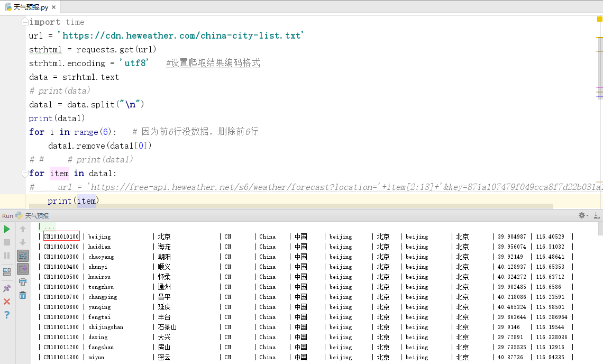
Task: Select the 天气预报.py editor tab
Action: (x=30, y=7)
